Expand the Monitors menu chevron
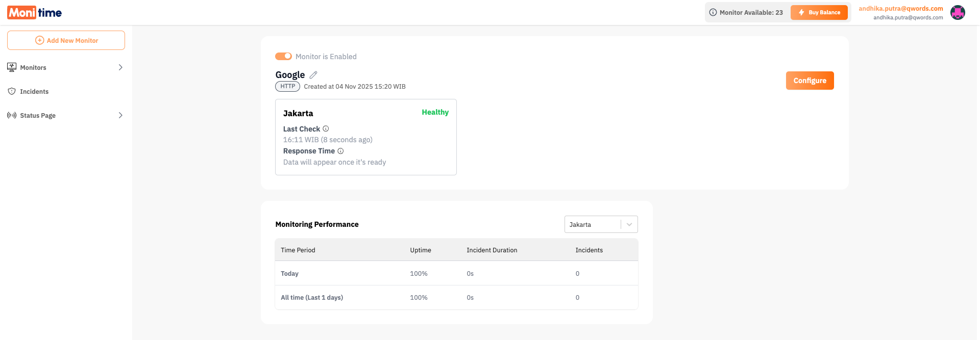The height and width of the screenshot is (340, 980). pyautogui.click(x=120, y=67)
